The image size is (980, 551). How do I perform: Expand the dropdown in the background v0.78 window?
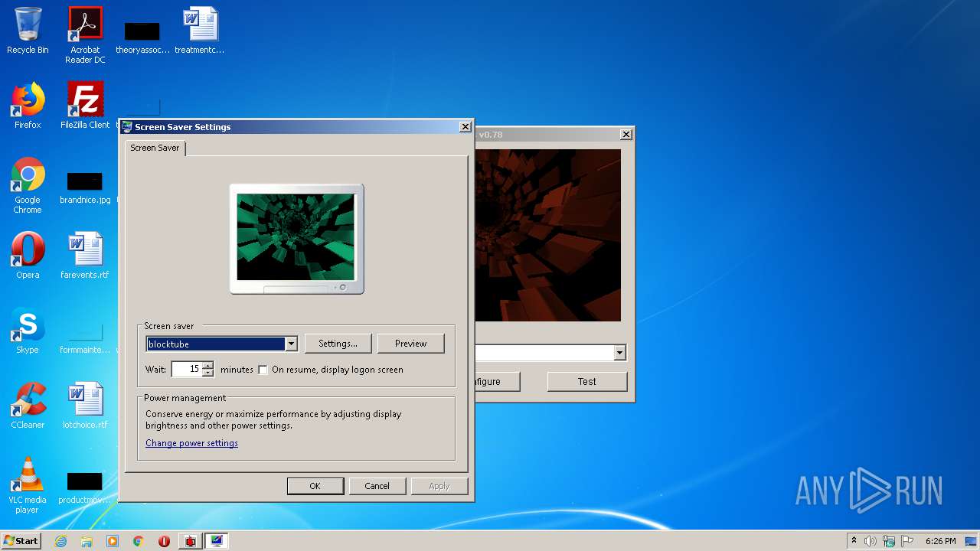click(x=619, y=353)
